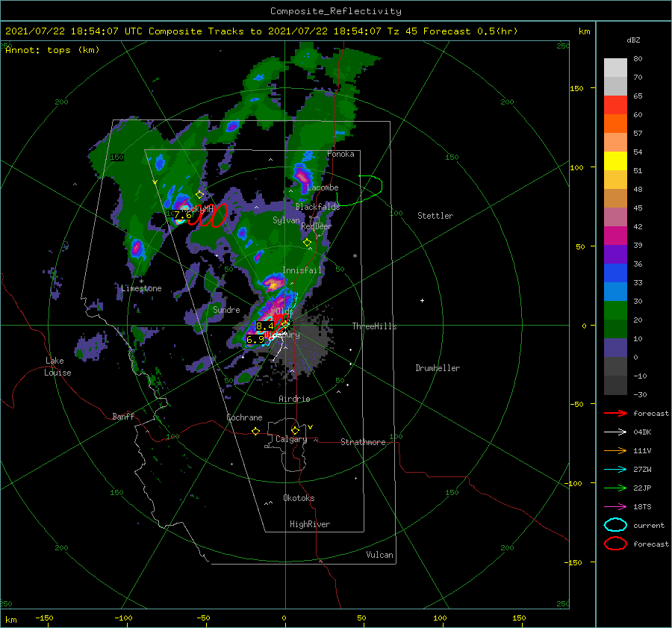This screenshot has width=672, height=628.
Task: Pick the light gray 80-70 dBZ swatch
Action: pos(615,67)
